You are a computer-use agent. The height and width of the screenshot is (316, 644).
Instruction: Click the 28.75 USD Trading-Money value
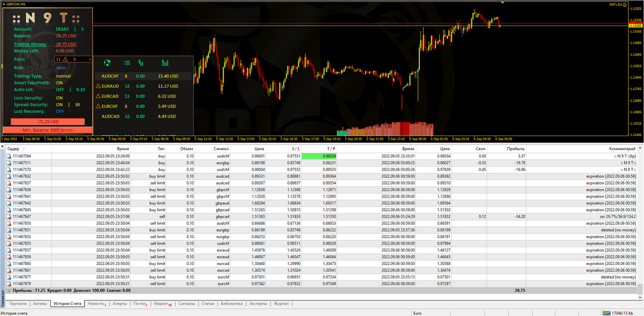coord(66,44)
